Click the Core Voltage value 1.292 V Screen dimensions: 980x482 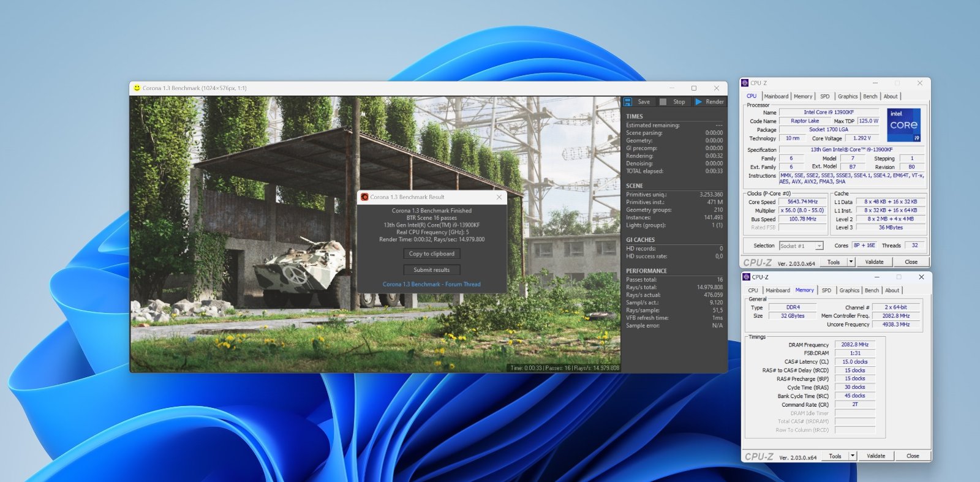(x=862, y=138)
